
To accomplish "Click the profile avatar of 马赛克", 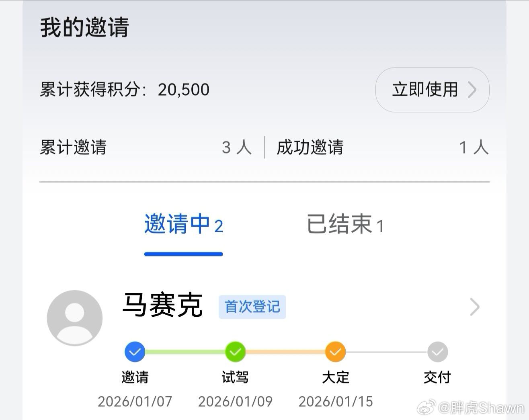I will point(75,318).
